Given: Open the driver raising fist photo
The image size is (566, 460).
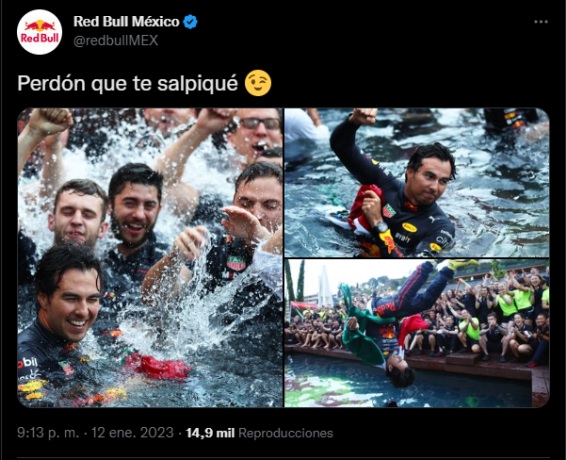Looking at the screenshot, I should coord(417,182).
